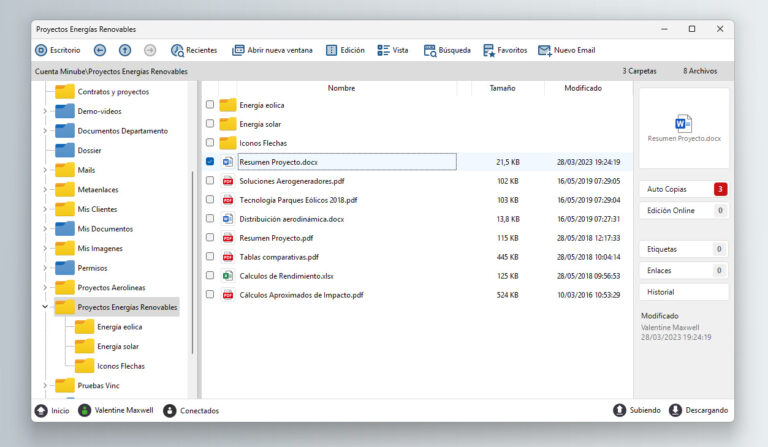Click the Inicio home icon in status bar

(x=42, y=410)
